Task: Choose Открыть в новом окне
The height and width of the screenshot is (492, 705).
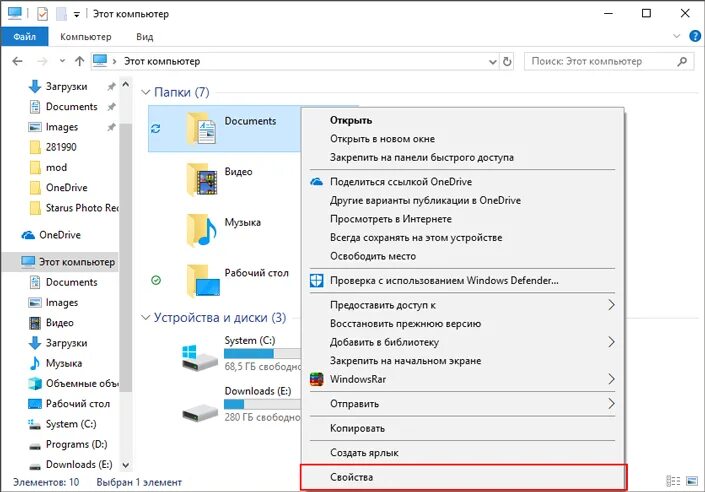Action: coord(462,139)
